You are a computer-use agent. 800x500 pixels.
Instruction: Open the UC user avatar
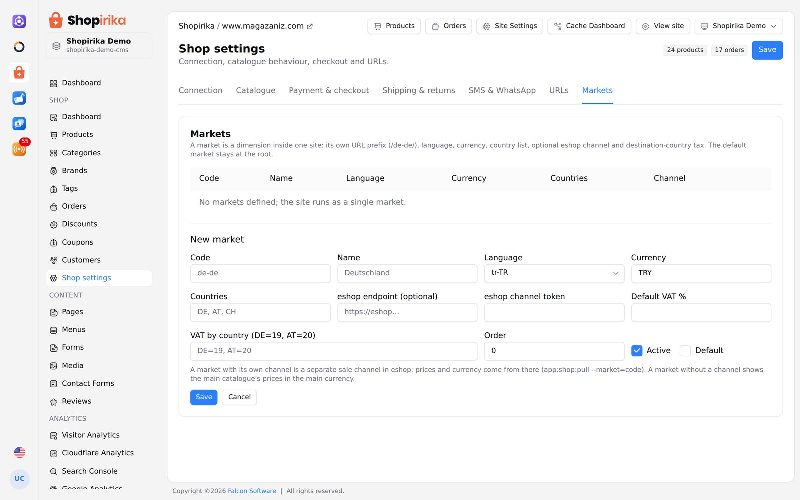[x=19, y=478]
